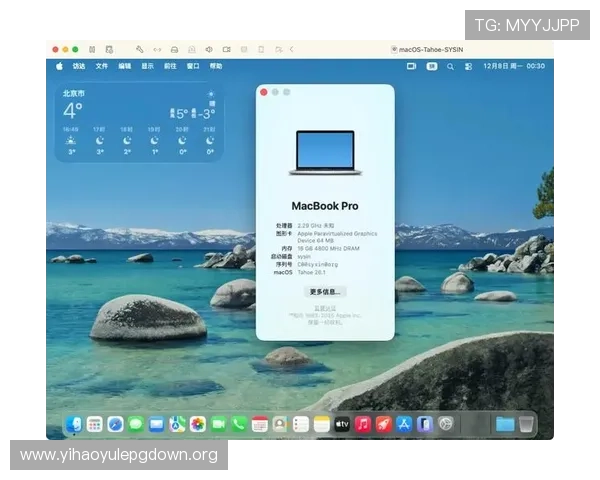The width and height of the screenshot is (600, 480).
Task: Open Maps from the Dock
Action: coord(177,424)
